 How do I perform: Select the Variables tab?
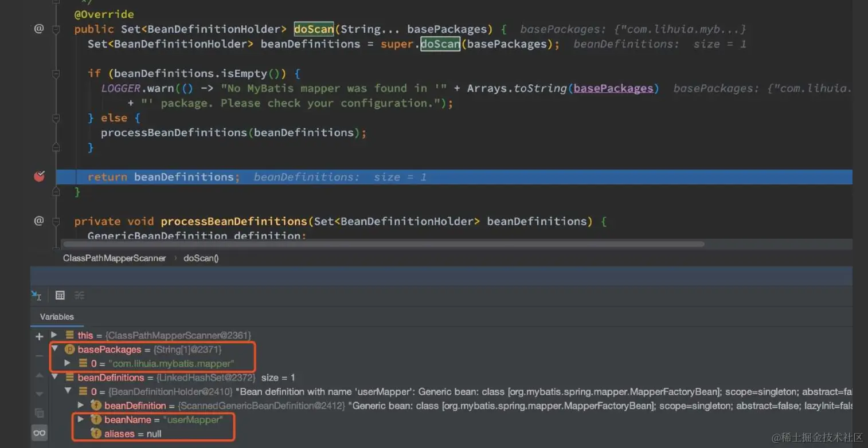point(57,317)
